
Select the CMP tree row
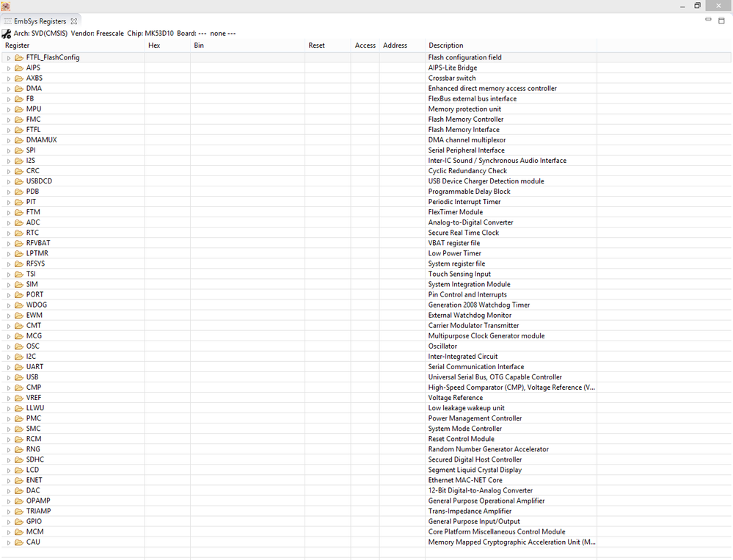367,388
